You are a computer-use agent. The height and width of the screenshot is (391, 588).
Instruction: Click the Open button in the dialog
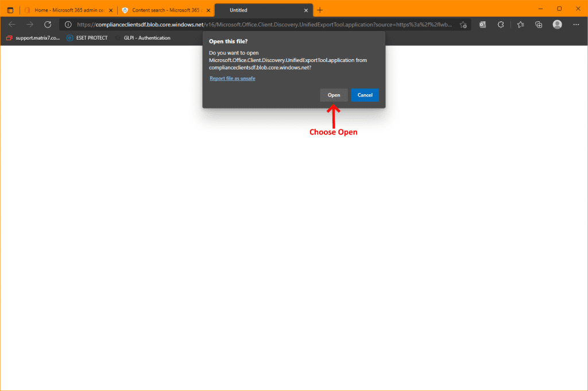334,95
